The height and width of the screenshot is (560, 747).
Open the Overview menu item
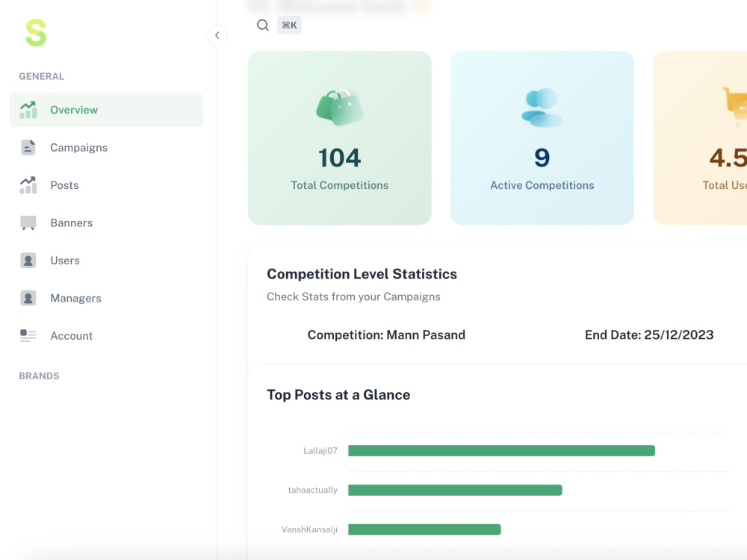(106, 110)
